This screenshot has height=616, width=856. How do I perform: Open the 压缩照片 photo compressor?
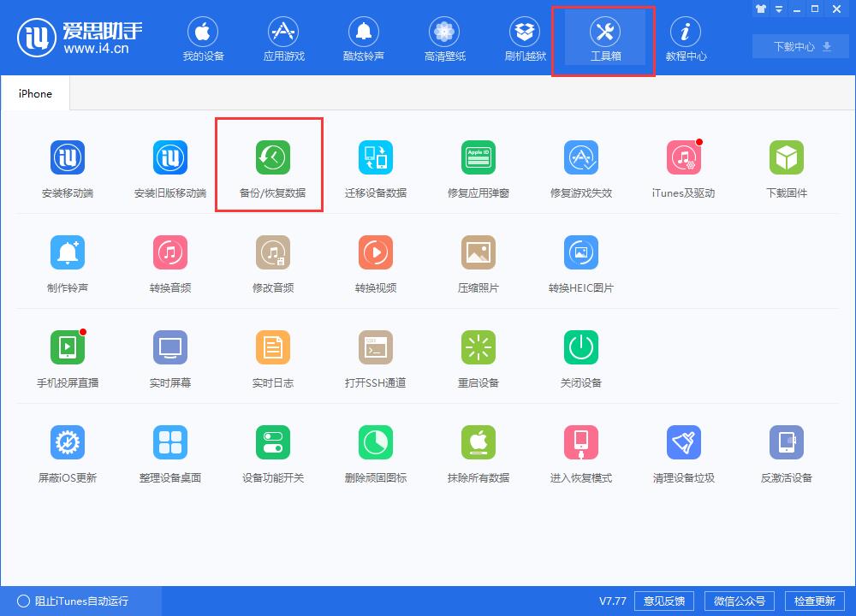tap(478, 262)
